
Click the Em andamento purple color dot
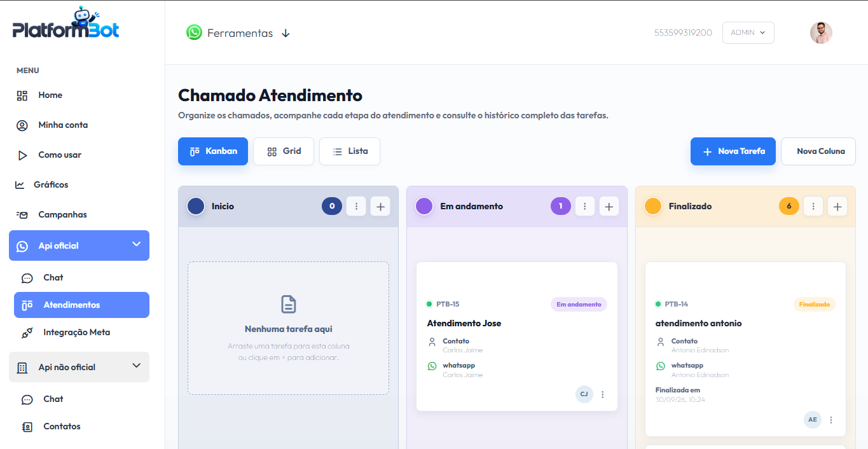pos(424,206)
